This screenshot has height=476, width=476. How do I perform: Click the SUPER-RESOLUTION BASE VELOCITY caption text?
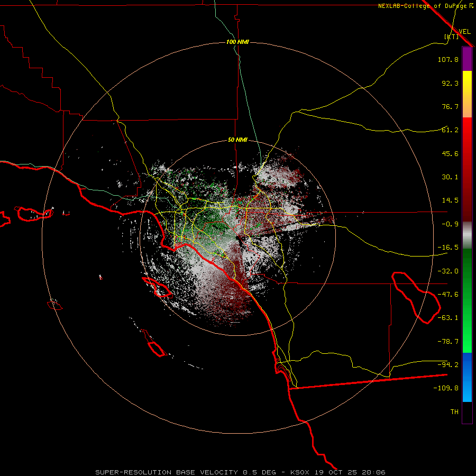coord(167,472)
